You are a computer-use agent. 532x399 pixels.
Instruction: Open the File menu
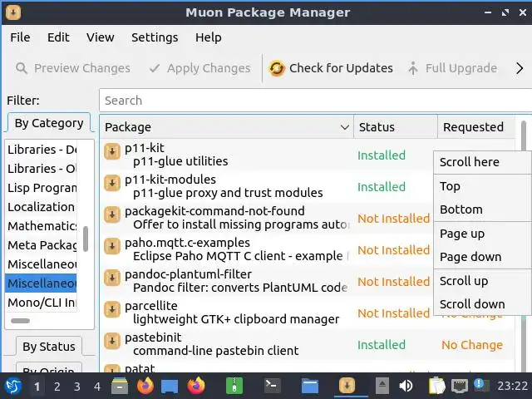tap(20, 37)
